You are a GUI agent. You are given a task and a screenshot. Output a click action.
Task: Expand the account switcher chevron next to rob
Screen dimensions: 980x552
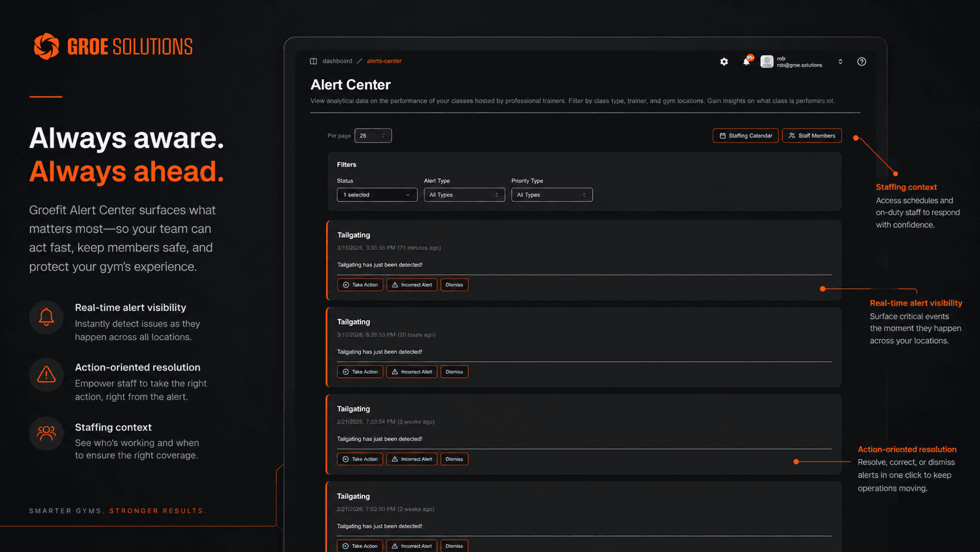pos(840,62)
